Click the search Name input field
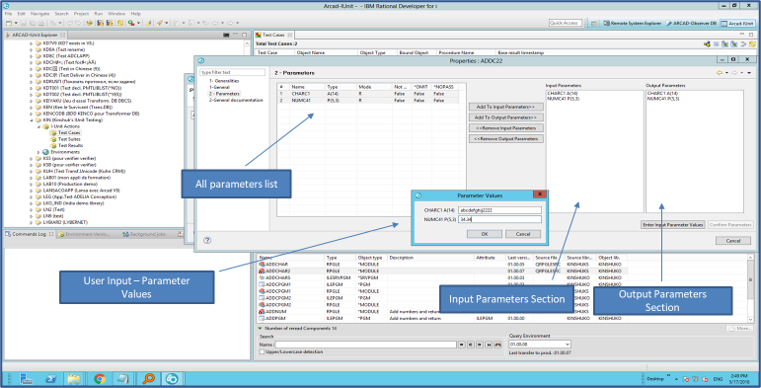 (x=365, y=344)
